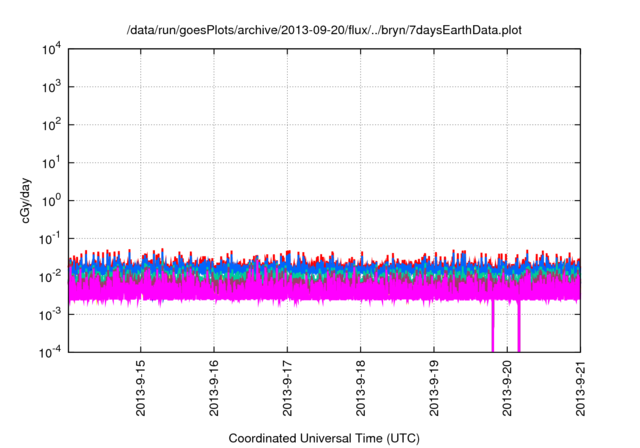The width and height of the screenshot is (640, 448).
Task: Click the cGy/day y-axis label
Action: point(26,200)
